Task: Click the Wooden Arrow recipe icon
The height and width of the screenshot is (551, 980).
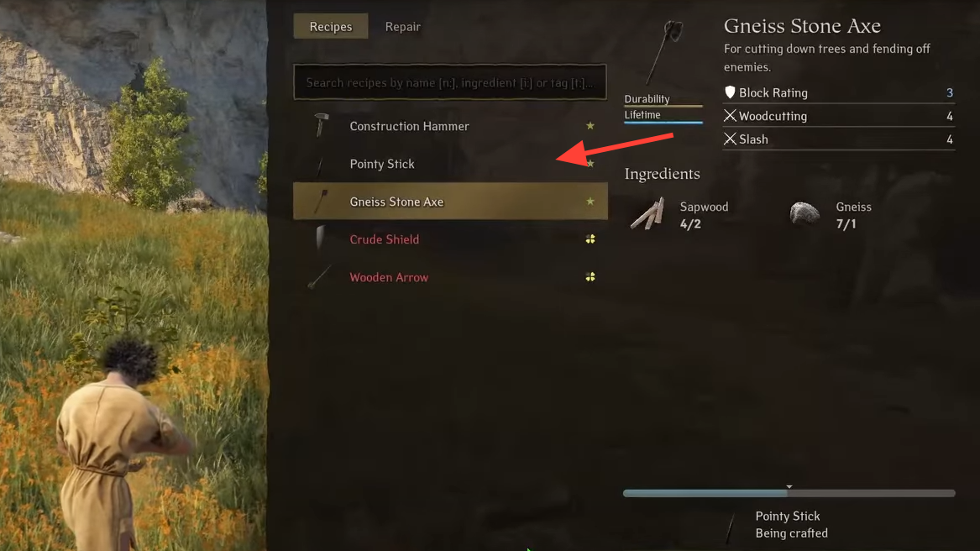Action: coord(320,277)
